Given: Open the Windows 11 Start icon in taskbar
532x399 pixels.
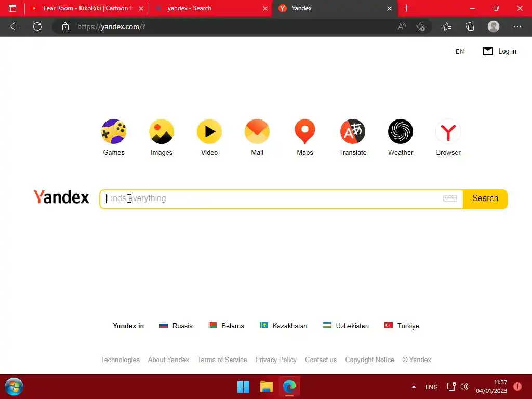Looking at the screenshot, I should [x=243, y=387].
